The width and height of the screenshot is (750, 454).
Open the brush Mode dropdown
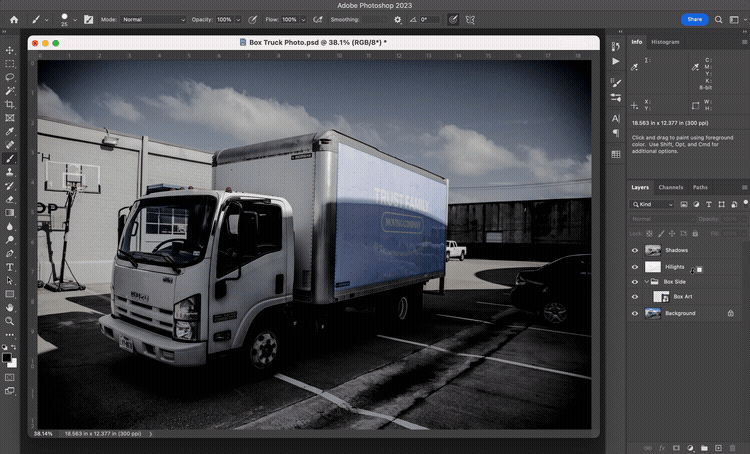[153, 20]
